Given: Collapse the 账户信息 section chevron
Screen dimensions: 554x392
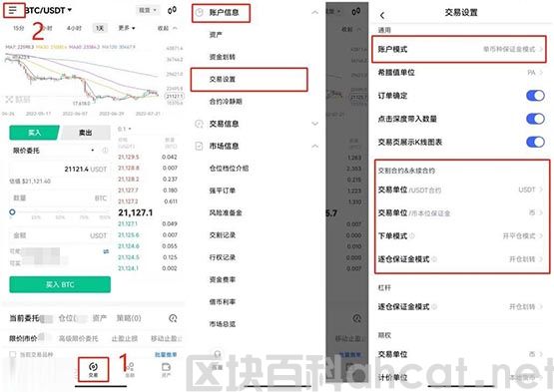Looking at the screenshot, I should [314, 12].
